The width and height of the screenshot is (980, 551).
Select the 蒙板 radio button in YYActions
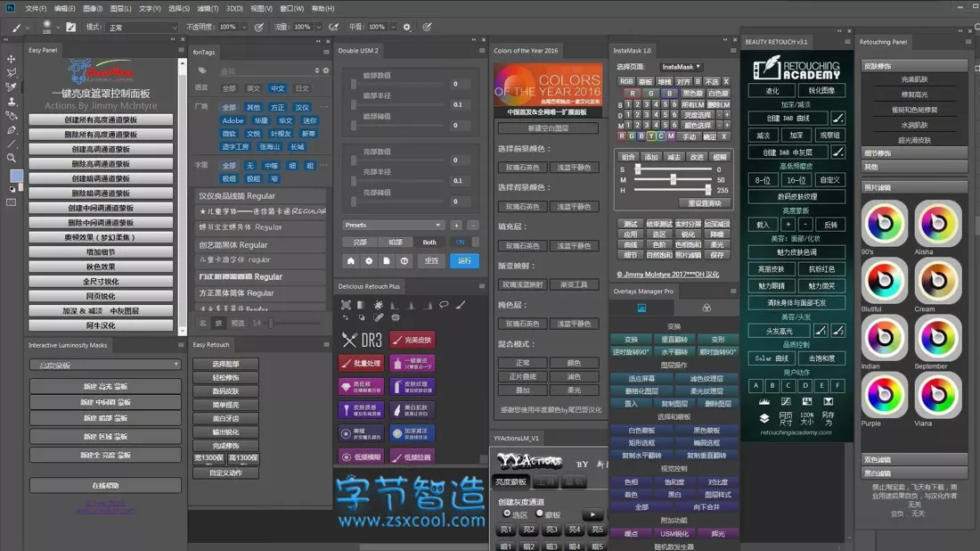tap(539, 514)
